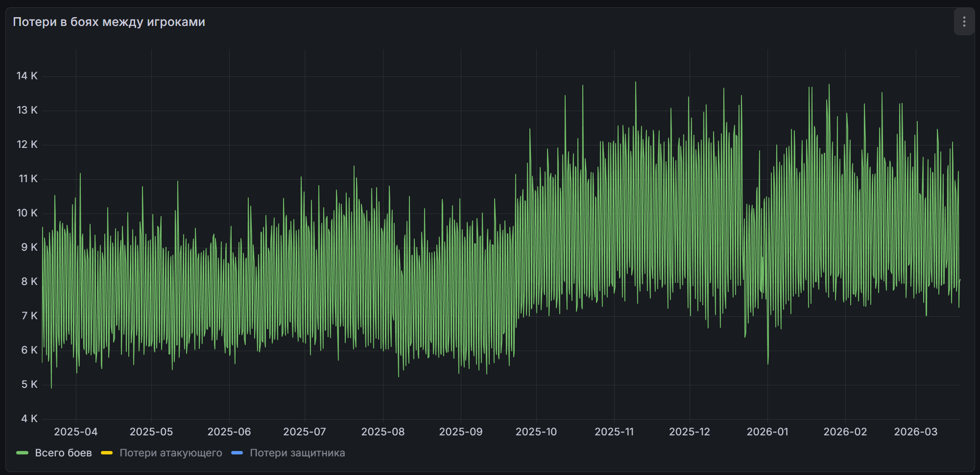Open the panel's three-dot menu
980x475 pixels.
[x=964, y=22]
